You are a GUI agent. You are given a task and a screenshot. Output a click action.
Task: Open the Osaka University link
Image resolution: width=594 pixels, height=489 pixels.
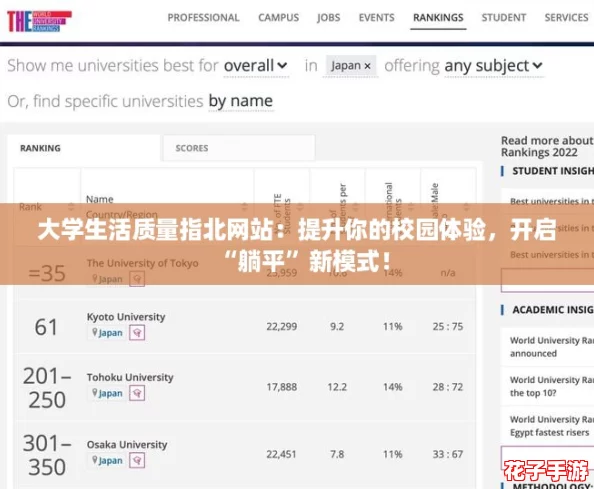(x=127, y=444)
